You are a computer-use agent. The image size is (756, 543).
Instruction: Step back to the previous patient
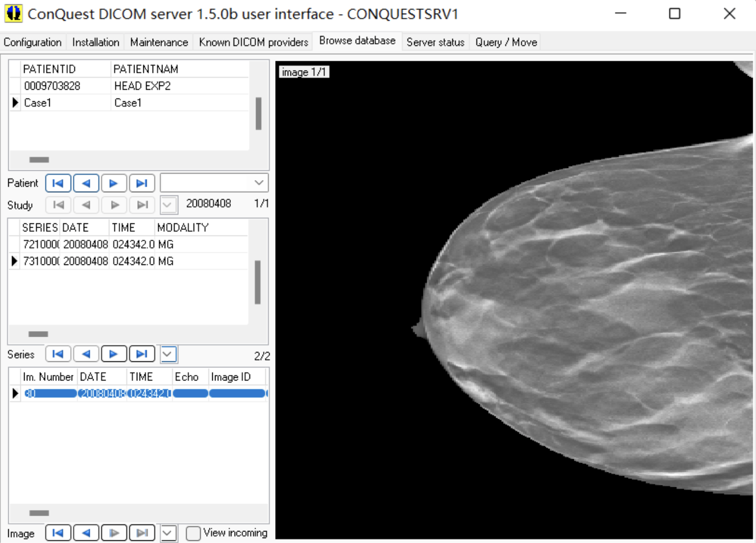coord(86,183)
